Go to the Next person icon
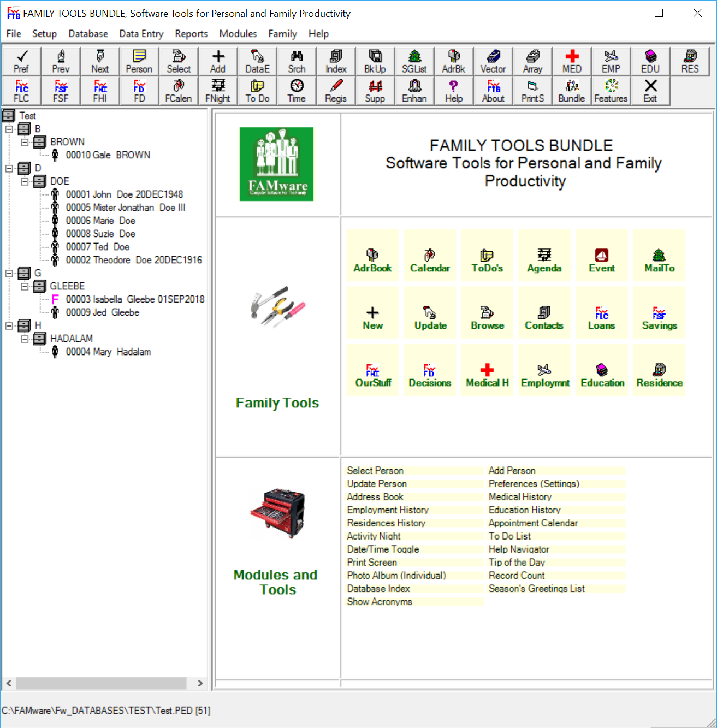The image size is (717, 728). coord(100,61)
